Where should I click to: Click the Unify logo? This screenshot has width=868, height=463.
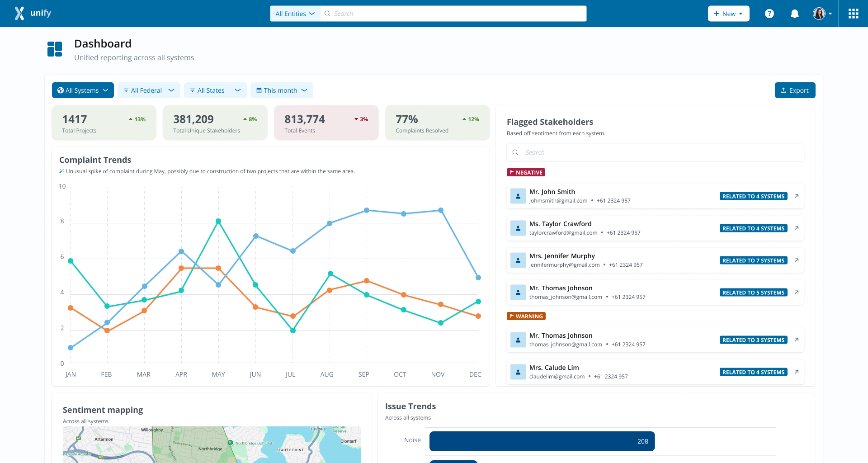pos(33,13)
